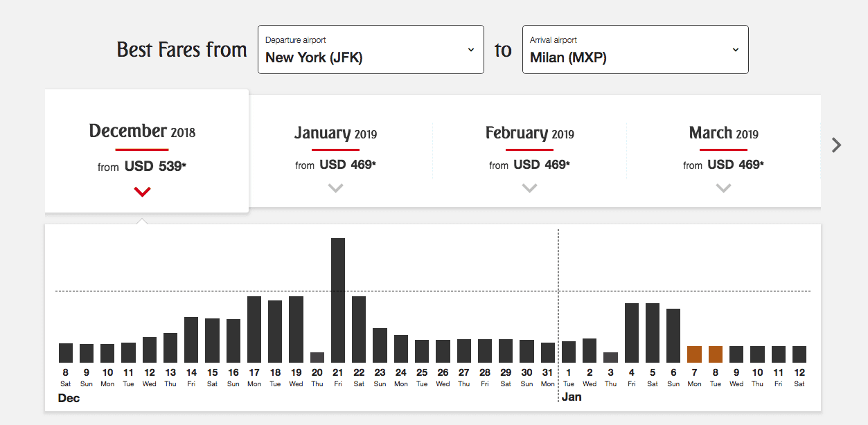Viewport: 868px width, 425px height.
Task: Expand March with its gray chevron
Action: pos(724,188)
